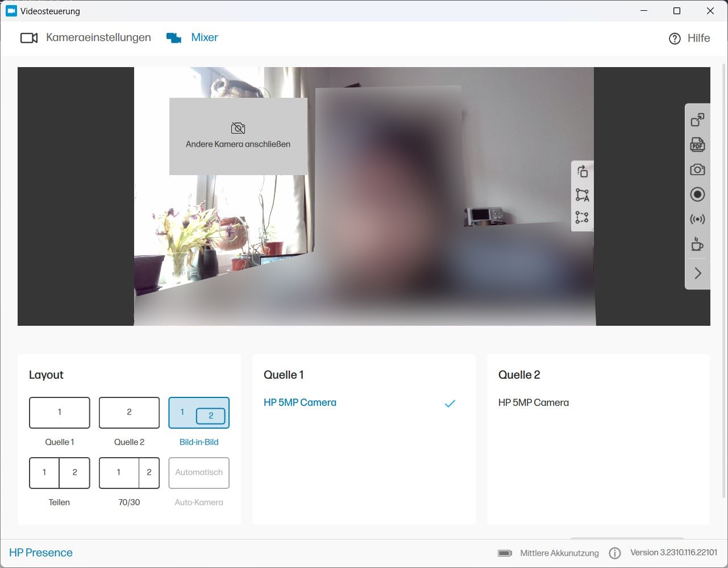Select the Automatisch Auto-Kamera layout
This screenshot has width=728, height=568.
coord(199,473)
